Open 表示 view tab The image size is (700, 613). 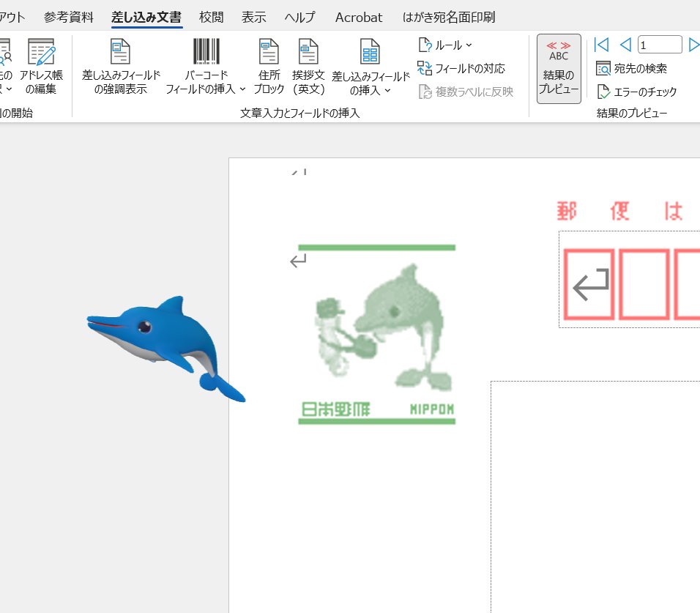(253, 17)
